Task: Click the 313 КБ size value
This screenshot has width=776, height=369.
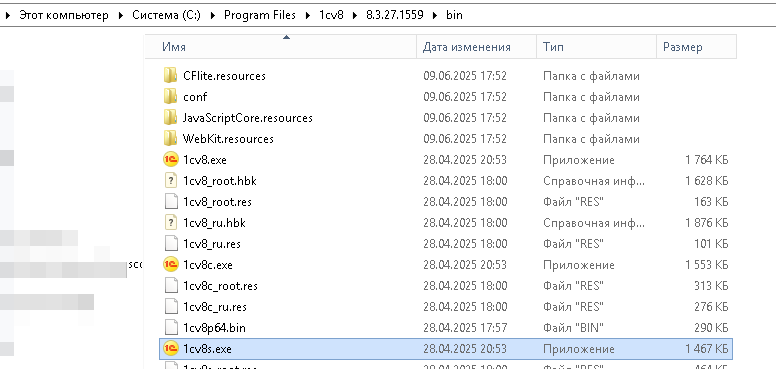Action: [711, 286]
